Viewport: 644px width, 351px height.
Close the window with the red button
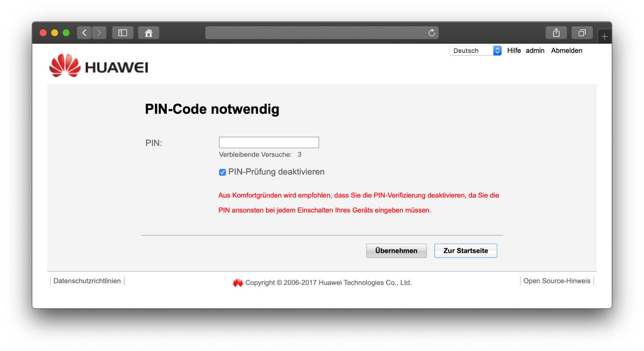coord(43,33)
